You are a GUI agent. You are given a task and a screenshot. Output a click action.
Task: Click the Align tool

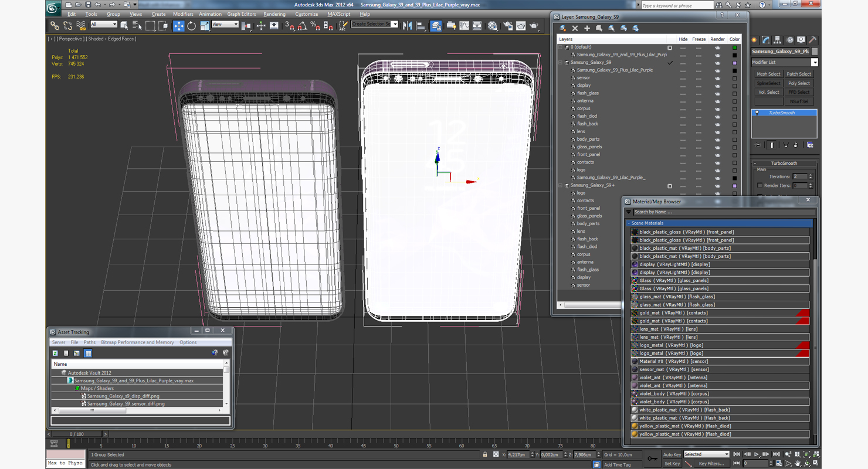421,25
